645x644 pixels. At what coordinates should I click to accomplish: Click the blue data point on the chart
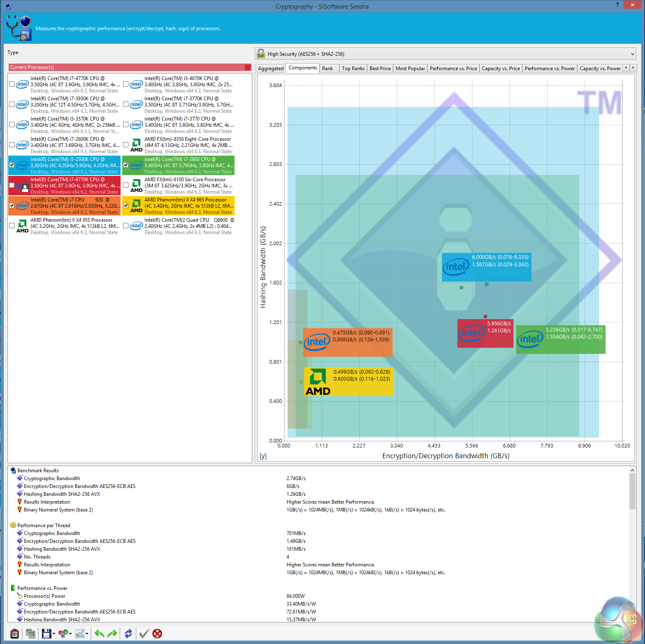(486, 284)
